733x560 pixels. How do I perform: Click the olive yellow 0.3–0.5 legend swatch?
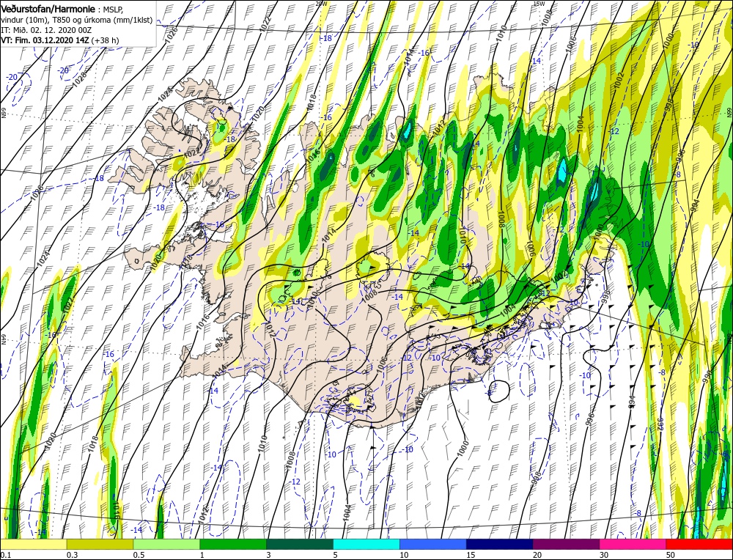click(x=100, y=544)
